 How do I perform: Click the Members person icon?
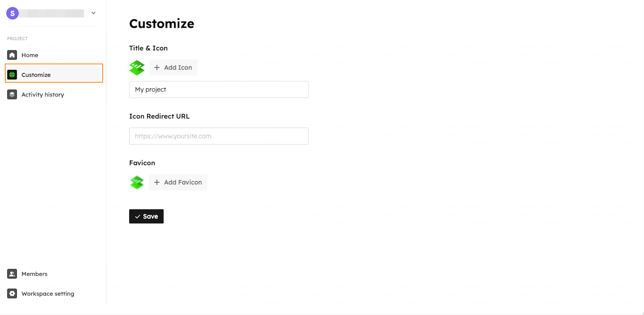click(12, 274)
